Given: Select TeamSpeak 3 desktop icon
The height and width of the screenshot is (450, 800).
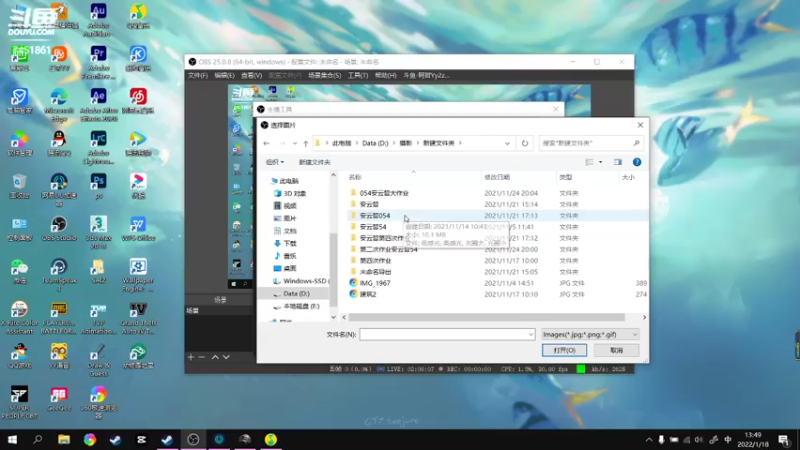Looking at the screenshot, I should point(59,274).
